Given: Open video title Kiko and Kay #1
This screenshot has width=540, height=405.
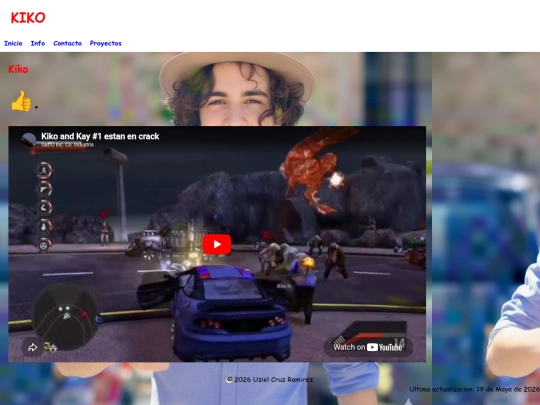Looking at the screenshot, I should 100,136.
